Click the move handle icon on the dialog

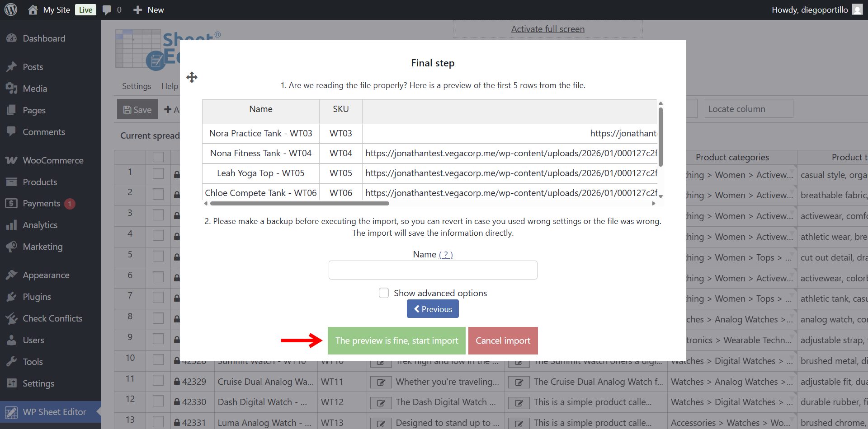[x=192, y=77]
